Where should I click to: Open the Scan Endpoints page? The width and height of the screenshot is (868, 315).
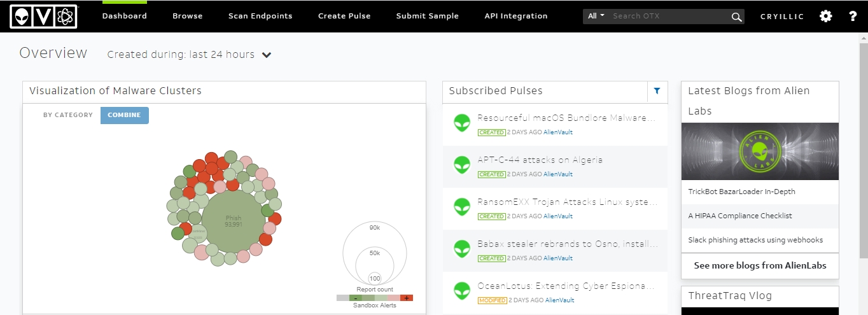pyautogui.click(x=260, y=16)
